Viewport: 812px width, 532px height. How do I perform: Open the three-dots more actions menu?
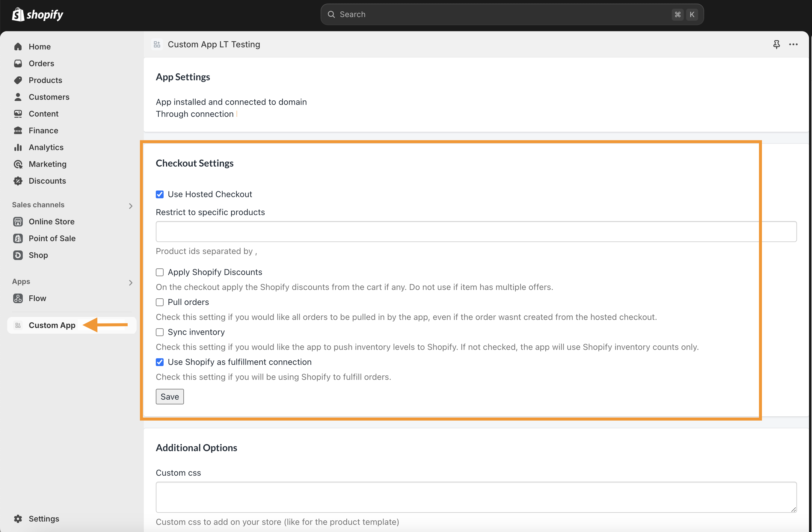794,44
